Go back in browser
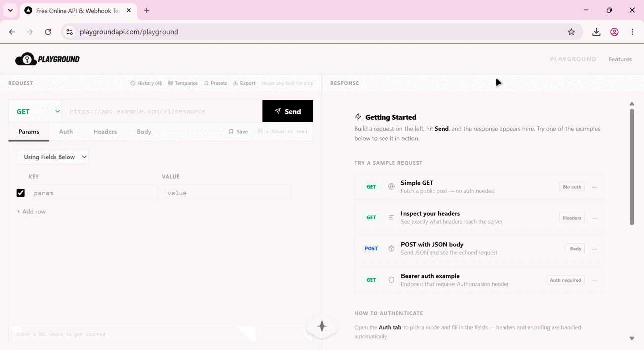The height and width of the screenshot is (350, 644). coord(12,32)
